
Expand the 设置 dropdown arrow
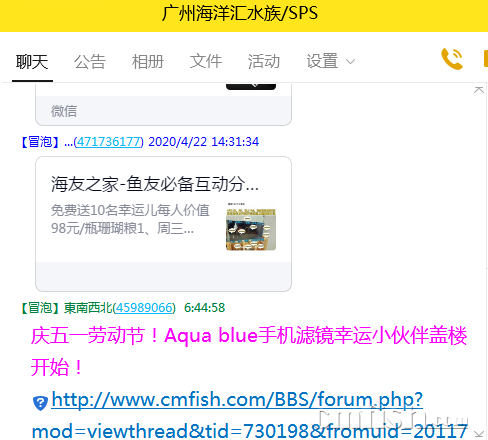350,62
